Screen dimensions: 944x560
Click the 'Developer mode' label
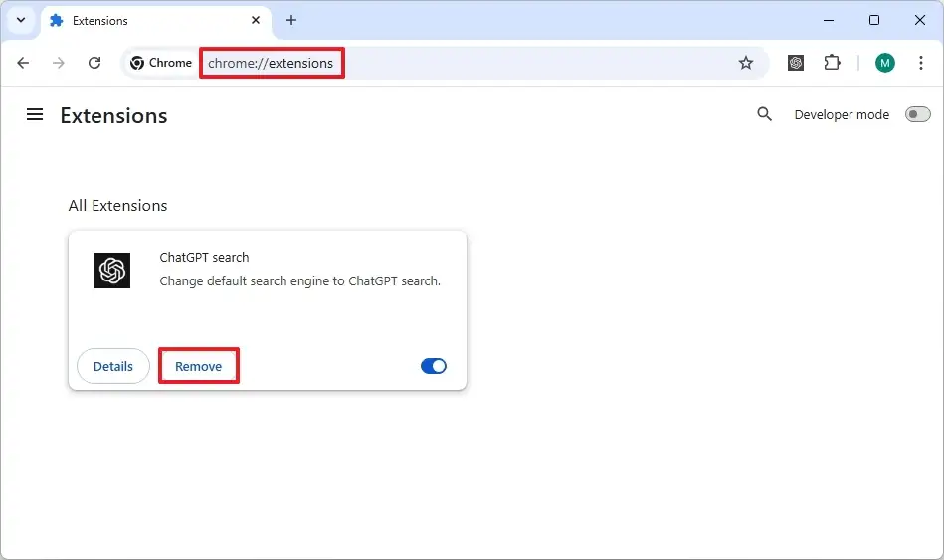[842, 114]
